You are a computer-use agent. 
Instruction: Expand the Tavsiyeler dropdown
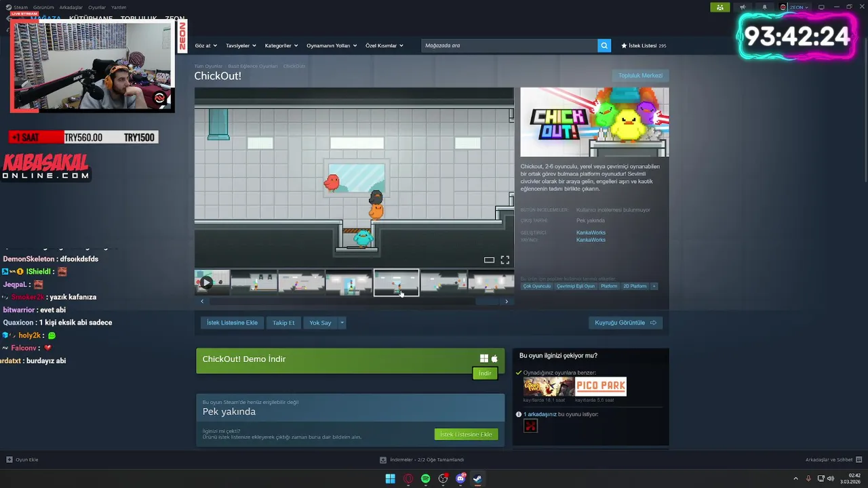click(x=241, y=45)
